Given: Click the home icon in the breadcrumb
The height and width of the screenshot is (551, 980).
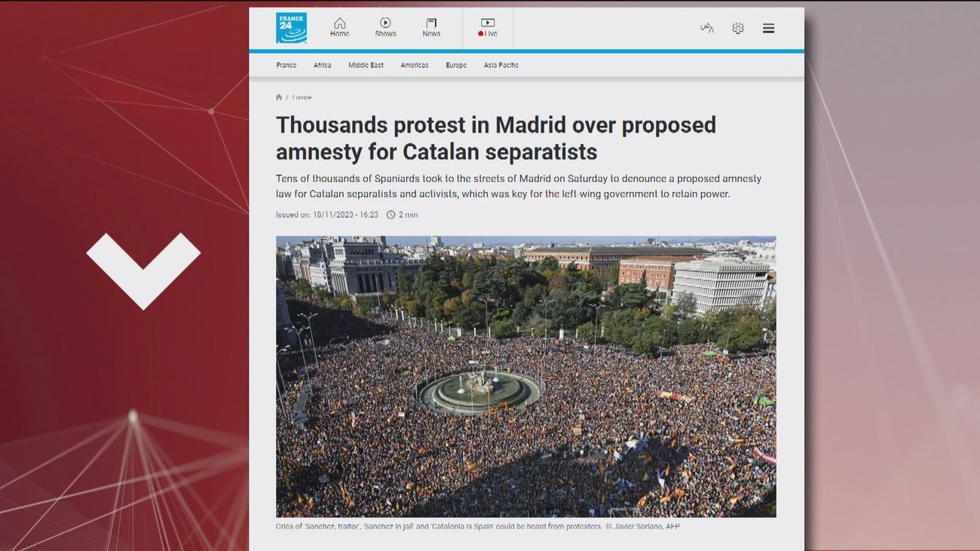Looking at the screenshot, I should [278, 96].
